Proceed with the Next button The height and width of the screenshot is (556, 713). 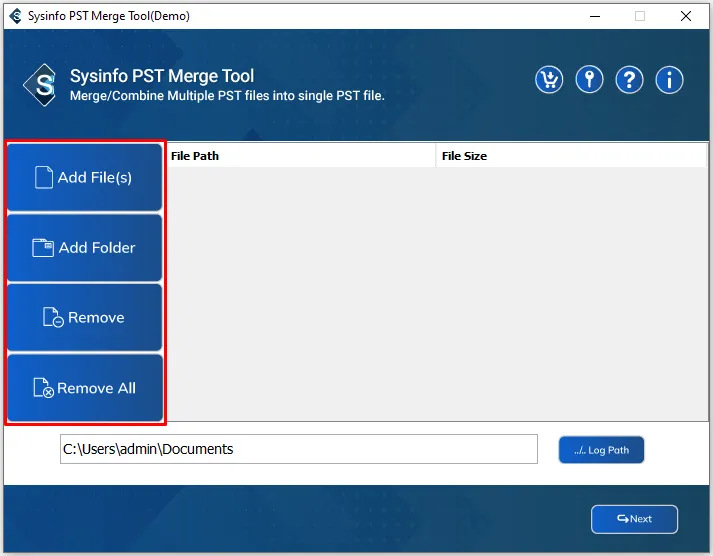pos(634,519)
